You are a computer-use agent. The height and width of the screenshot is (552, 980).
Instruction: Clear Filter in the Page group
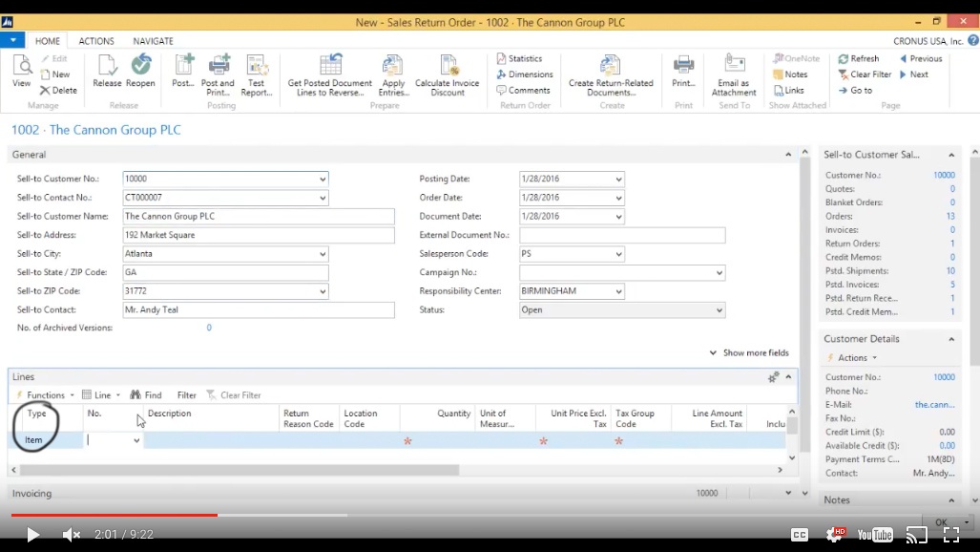(865, 74)
